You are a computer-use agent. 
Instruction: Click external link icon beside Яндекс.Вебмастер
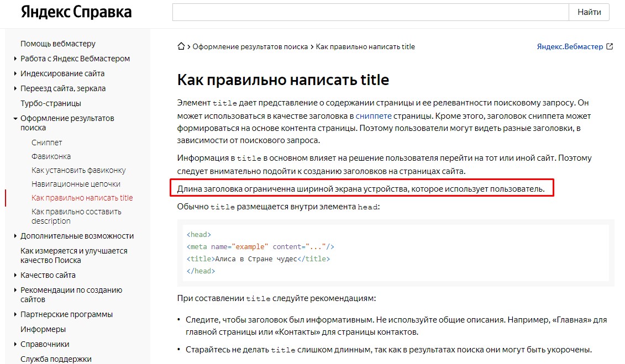point(610,46)
